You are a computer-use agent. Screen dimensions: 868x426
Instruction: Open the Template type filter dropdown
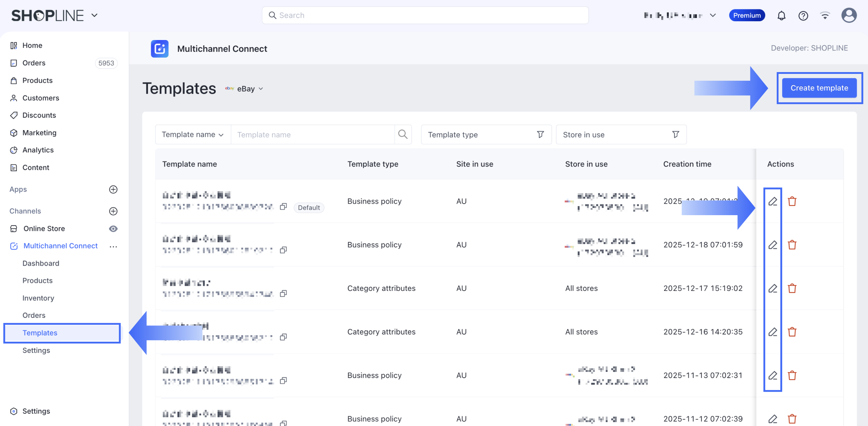pyautogui.click(x=486, y=134)
